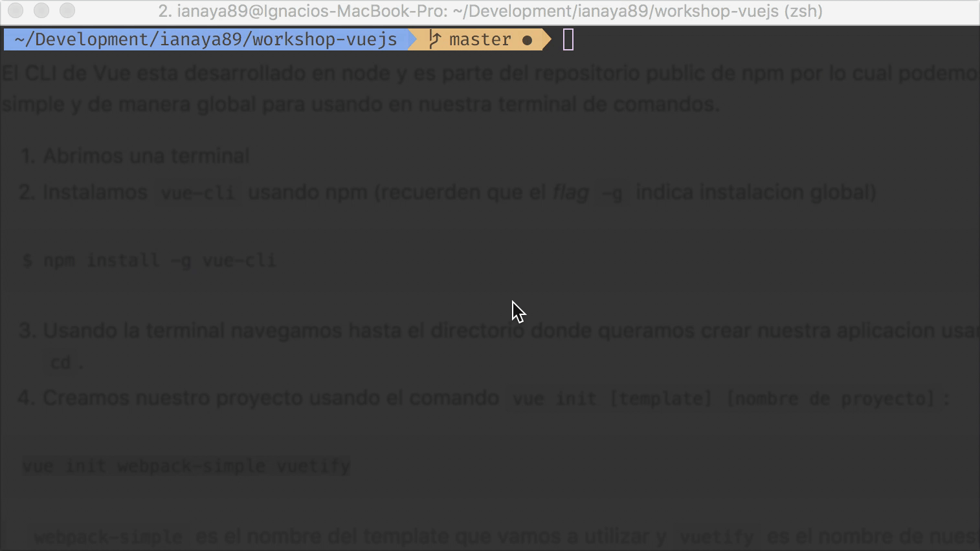Click the dimmed text 'vue init webpack-simple vuetify'
Image resolution: width=980 pixels, height=551 pixels.
click(186, 466)
